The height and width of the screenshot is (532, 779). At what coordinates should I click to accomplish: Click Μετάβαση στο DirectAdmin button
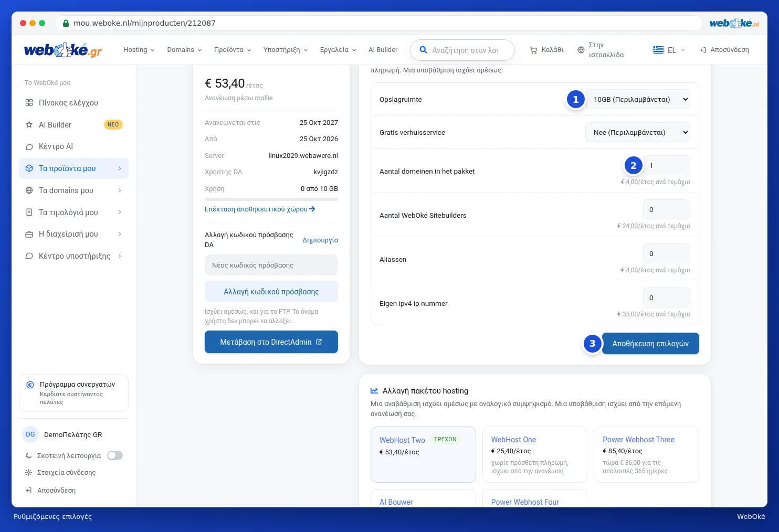click(271, 342)
